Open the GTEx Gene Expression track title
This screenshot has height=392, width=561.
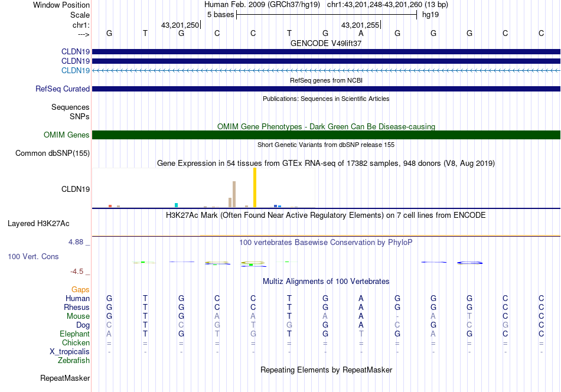click(x=326, y=164)
